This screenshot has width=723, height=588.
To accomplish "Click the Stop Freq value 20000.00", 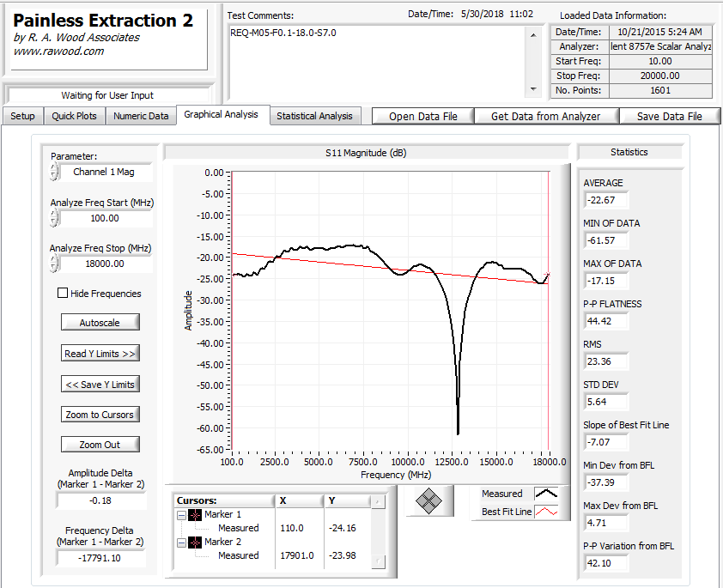I will click(x=660, y=76).
